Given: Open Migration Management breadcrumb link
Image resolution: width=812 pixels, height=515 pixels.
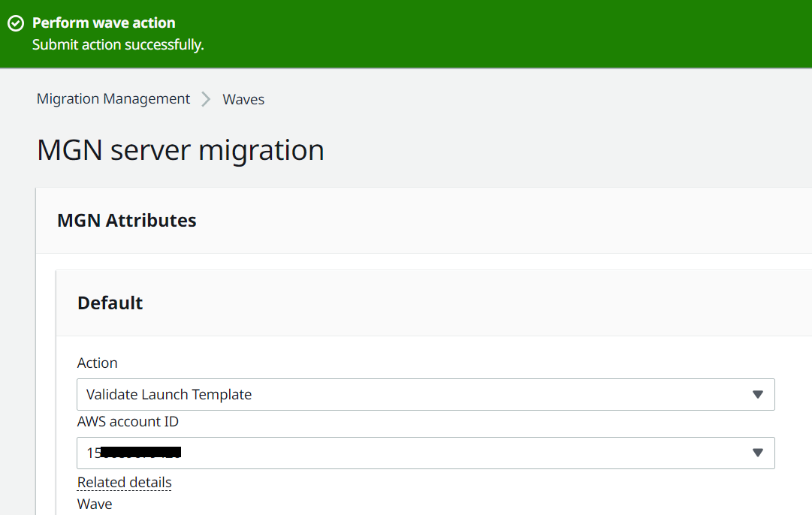Looking at the screenshot, I should pos(113,99).
